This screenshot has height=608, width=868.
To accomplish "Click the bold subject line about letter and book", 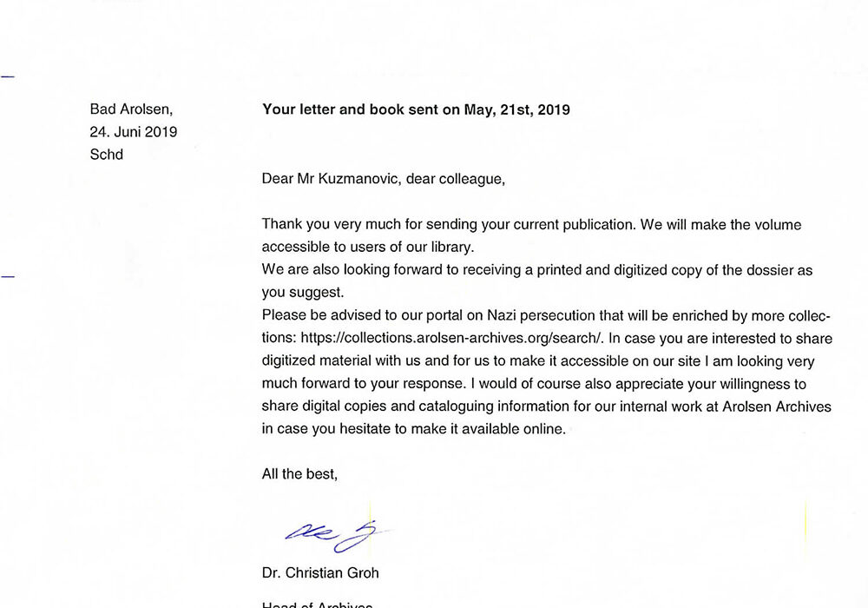I will pos(416,109).
